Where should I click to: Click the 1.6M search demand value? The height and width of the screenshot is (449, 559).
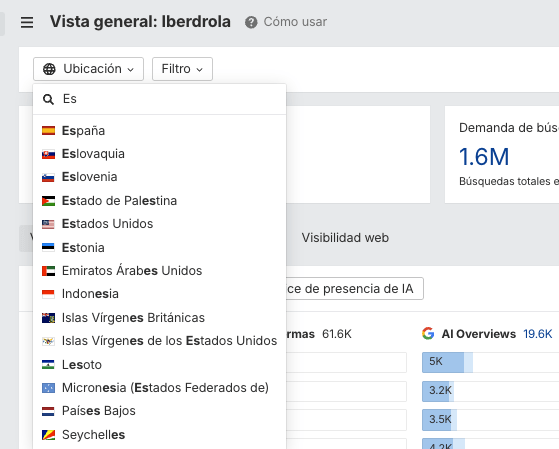(x=484, y=157)
